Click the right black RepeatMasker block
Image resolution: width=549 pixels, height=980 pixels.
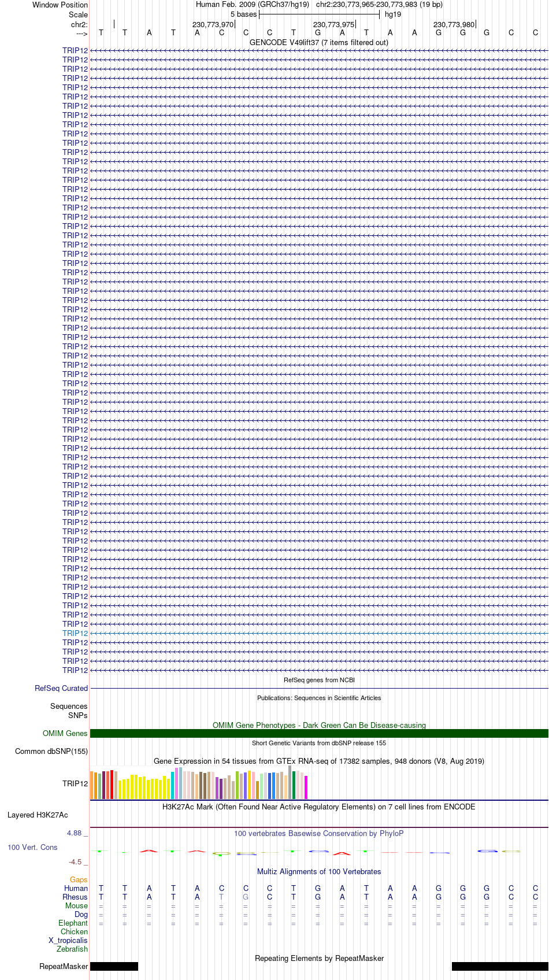(x=500, y=966)
